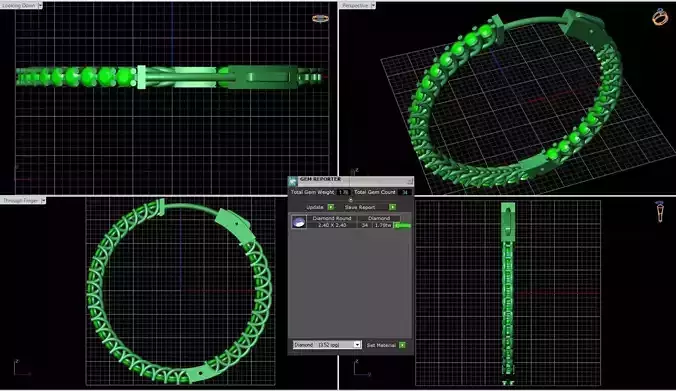Click the Looking Down viewport label
676x391 pixels.
point(19,6)
